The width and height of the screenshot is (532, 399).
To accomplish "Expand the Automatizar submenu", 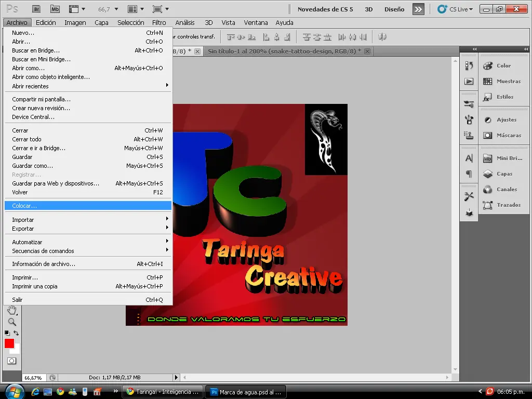I will 88,242.
